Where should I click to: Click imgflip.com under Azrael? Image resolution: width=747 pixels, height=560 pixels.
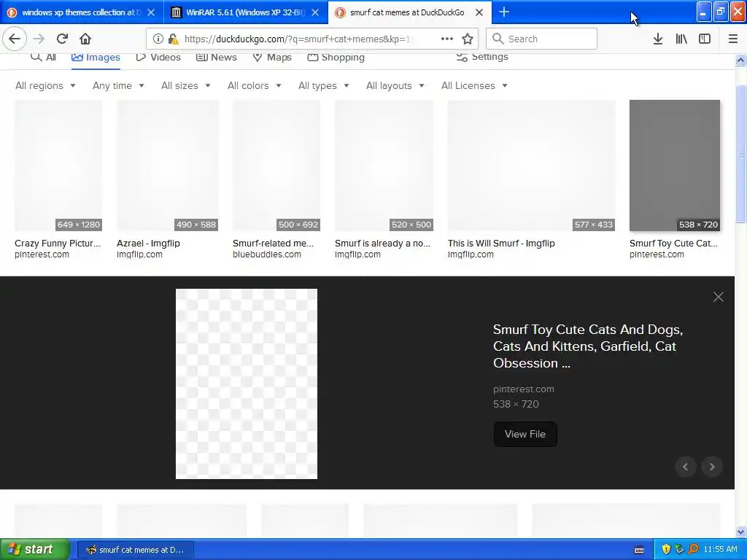(x=139, y=254)
